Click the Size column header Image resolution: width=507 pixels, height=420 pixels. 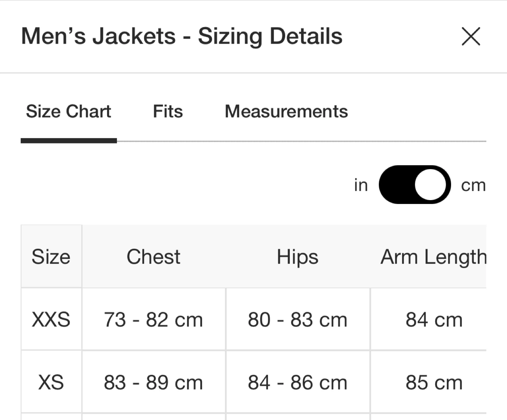click(51, 257)
